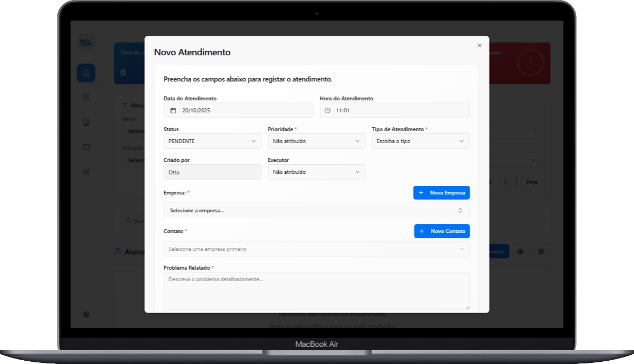Open the users icon in the sidebar
The image size is (634, 364).
tap(86, 97)
